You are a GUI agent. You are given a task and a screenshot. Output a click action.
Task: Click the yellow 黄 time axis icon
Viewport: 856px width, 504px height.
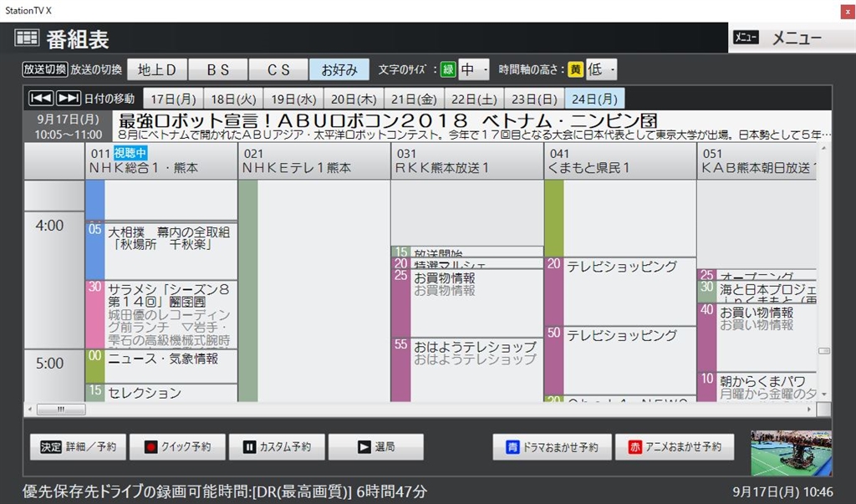575,69
